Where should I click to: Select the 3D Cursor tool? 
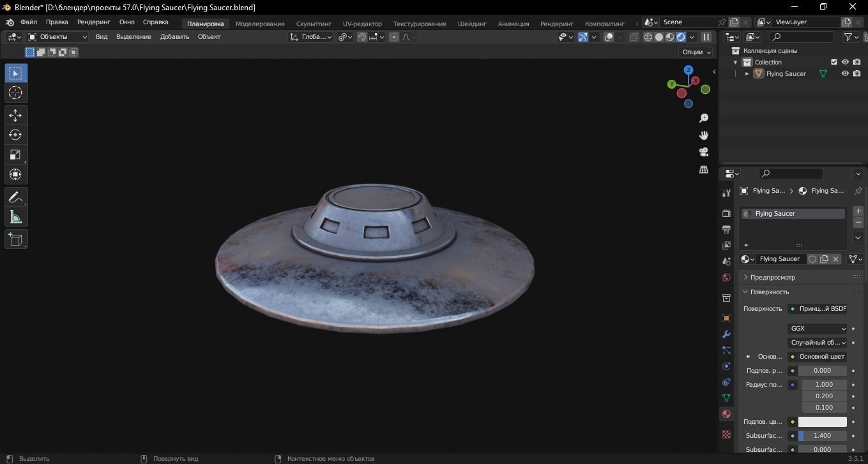coord(15,93)
